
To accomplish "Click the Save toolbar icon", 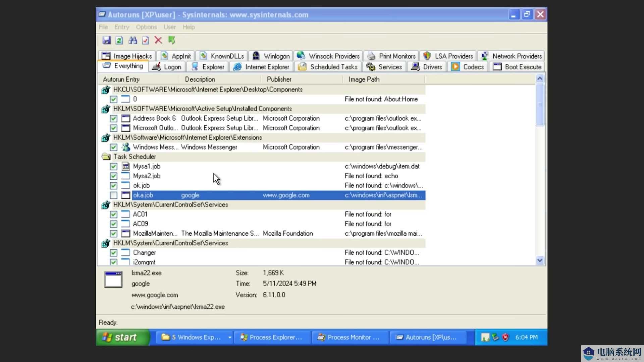I will tap(107, 40).
